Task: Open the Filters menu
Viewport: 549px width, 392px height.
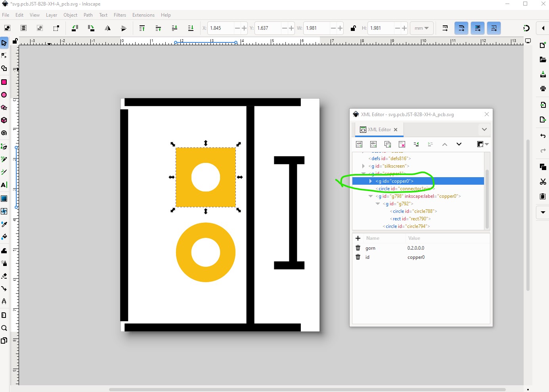Action: click(x=120, y=15)
